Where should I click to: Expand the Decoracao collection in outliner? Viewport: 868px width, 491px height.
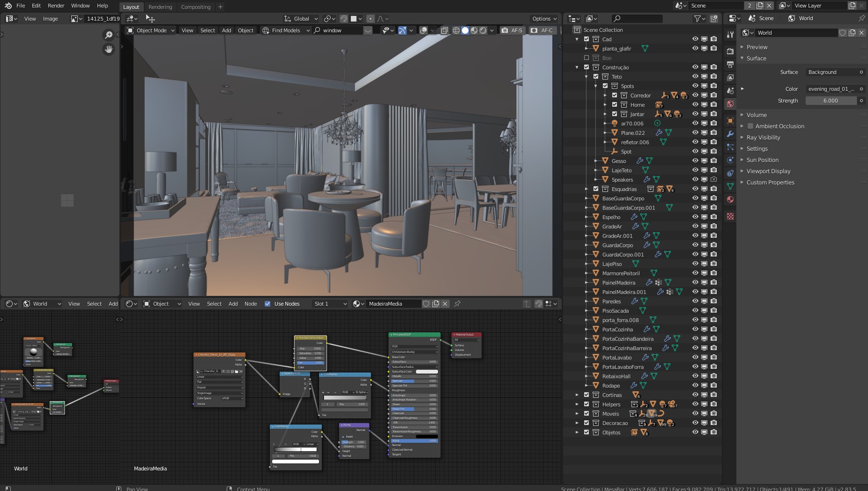coord(577,423)
